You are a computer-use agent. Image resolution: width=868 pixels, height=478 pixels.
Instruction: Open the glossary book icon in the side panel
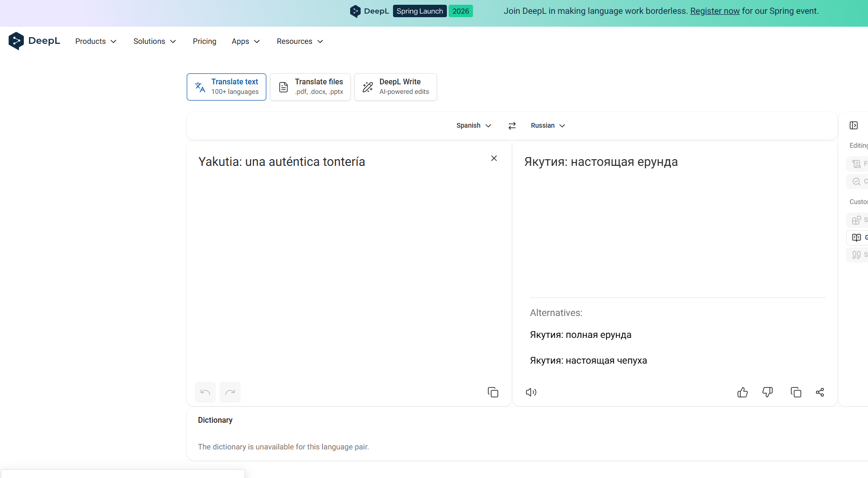coord(857,237)
